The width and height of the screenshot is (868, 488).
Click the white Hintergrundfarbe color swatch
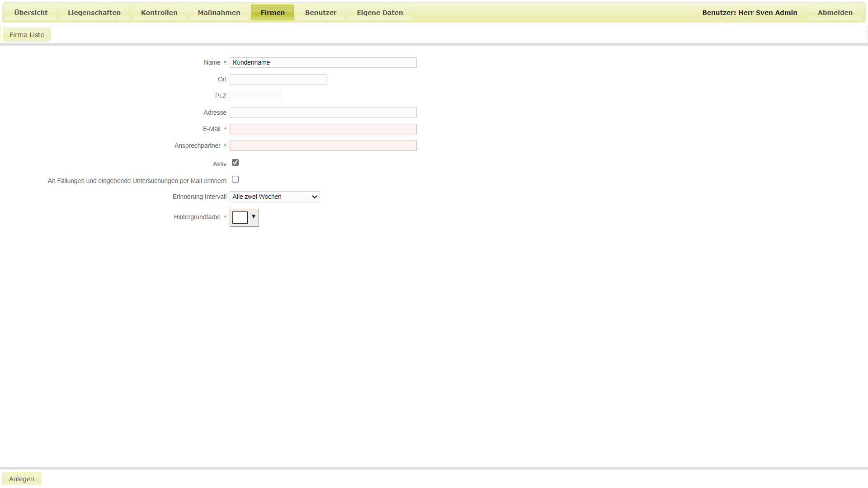tap(240, 218)
